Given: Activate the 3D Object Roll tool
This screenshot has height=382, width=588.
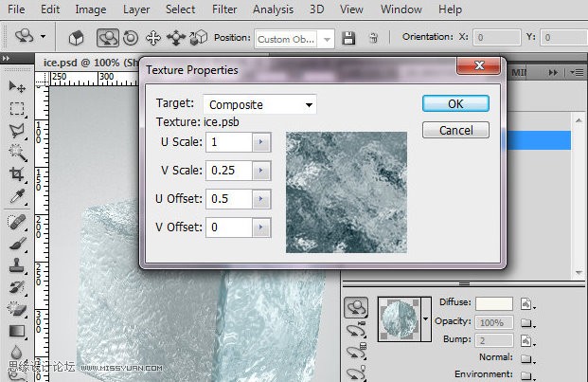Looking at the screenshot, I should point(131,38).
